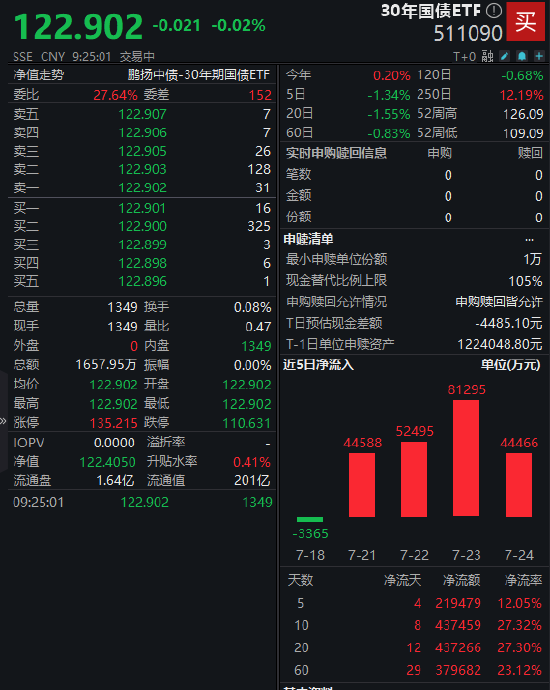Click the 委差 value 152

point(260,95)
